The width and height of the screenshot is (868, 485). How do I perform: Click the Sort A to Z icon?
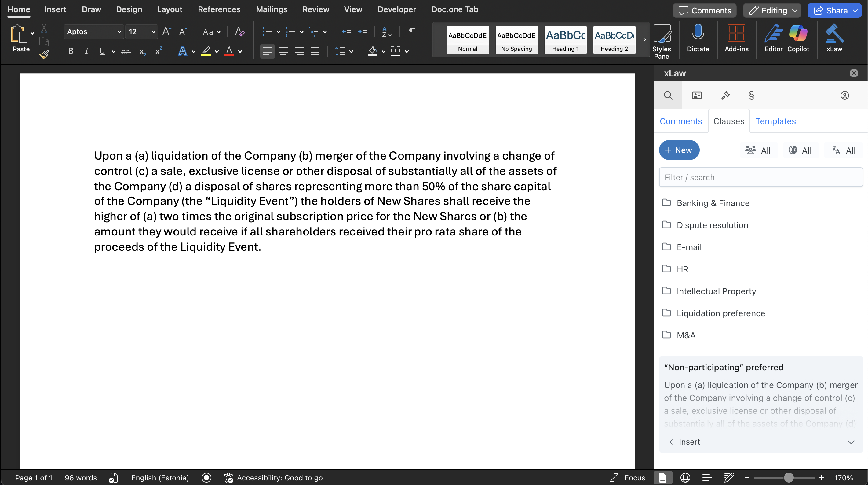pos(387,32)
